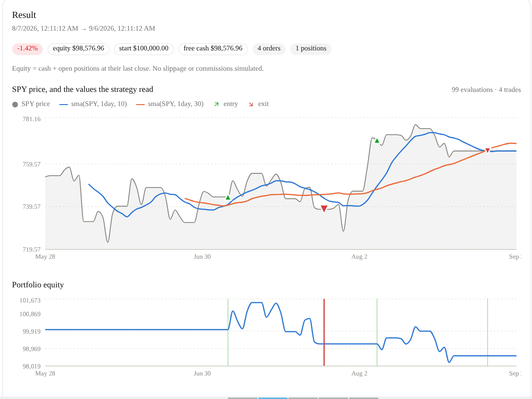Click the green entry arrow legend icon
This screenshot has width=532, height=399.
coord(217,104)
